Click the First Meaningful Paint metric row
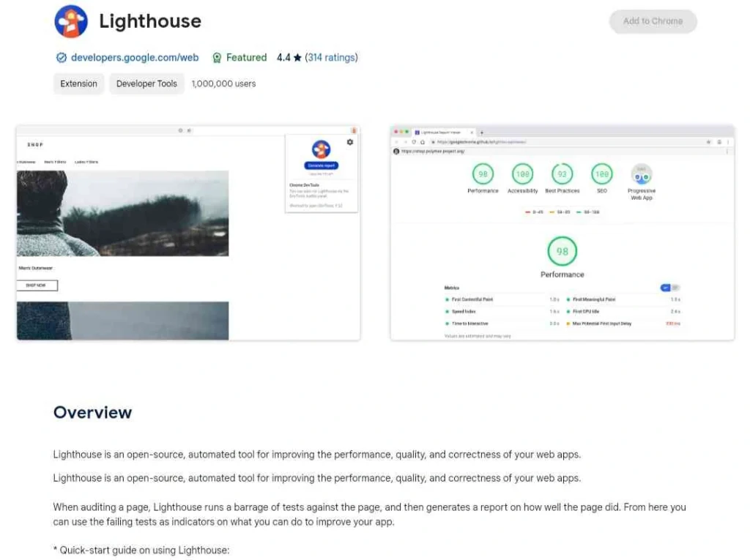 point(623,299)
